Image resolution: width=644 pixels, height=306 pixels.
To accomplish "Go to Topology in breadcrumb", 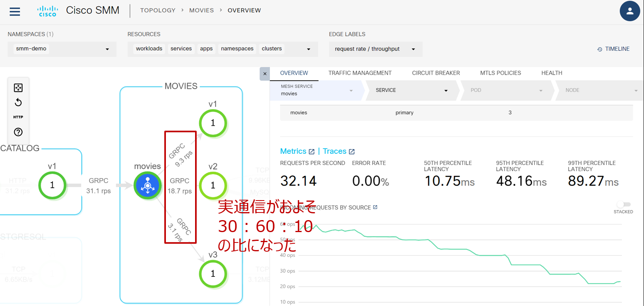I will pyautogui.click(x=158, y=10).
